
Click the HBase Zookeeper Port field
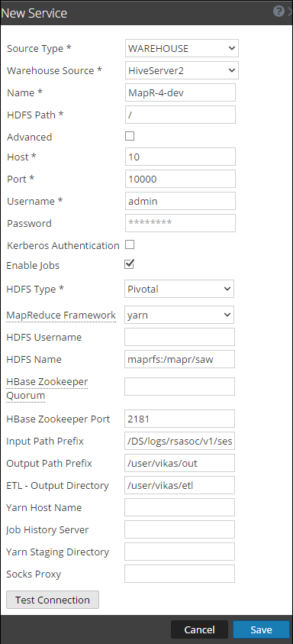(180, 419)
